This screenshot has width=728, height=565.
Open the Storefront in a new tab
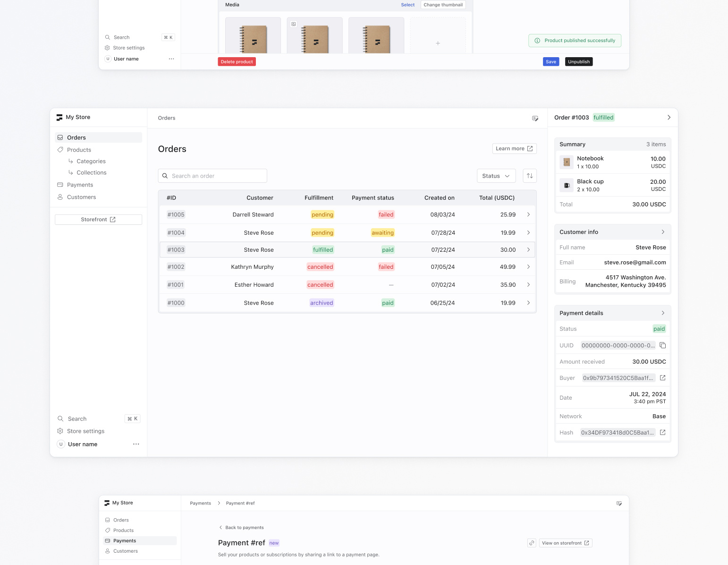click(98, 219)
